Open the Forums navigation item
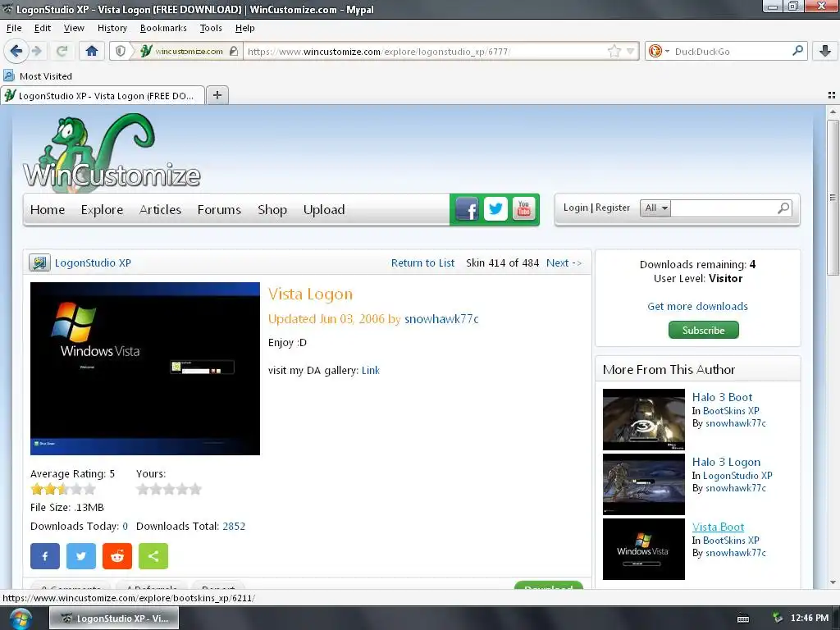 [219, 209]
